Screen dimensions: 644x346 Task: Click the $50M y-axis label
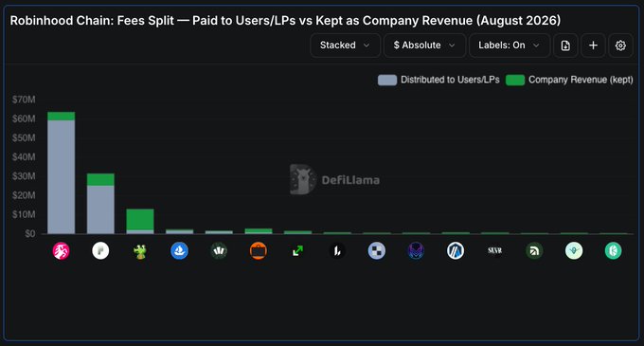24,137
